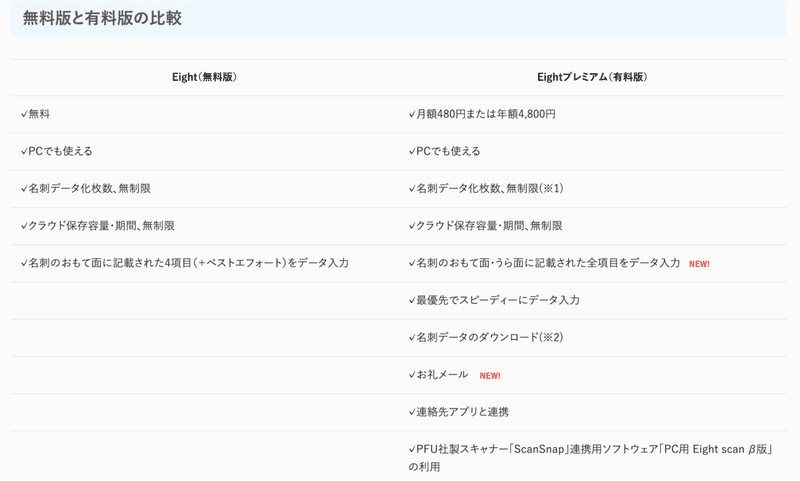
Task: Select the Eight(無料版) column header
Action: coord(204,77)
